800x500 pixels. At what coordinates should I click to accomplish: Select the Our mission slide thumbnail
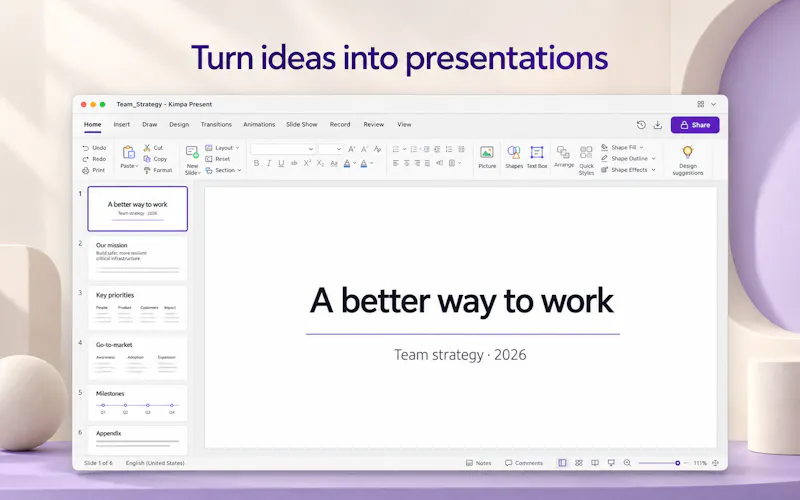(x=138, y=258)
